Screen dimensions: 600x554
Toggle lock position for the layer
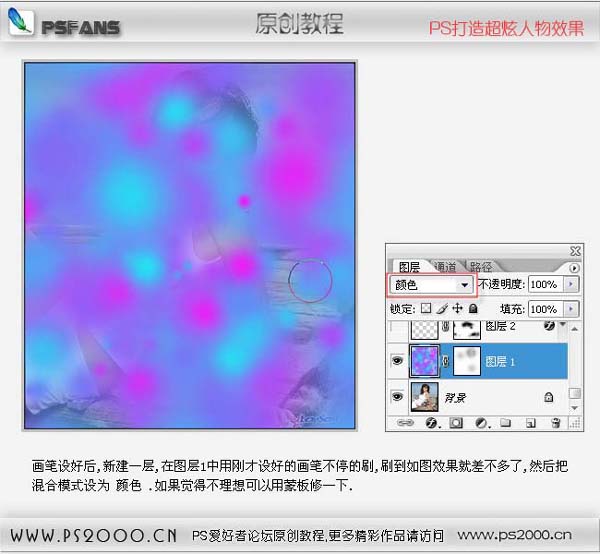pos(455,310)
